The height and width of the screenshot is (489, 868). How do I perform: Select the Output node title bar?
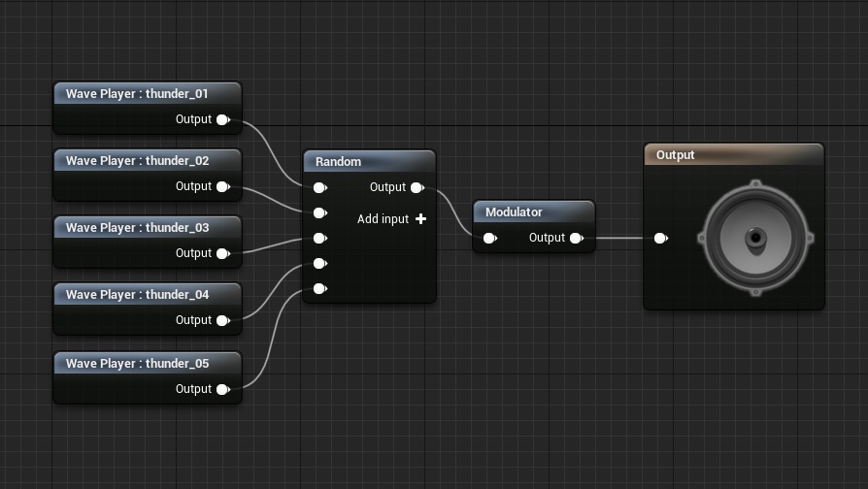733,155
